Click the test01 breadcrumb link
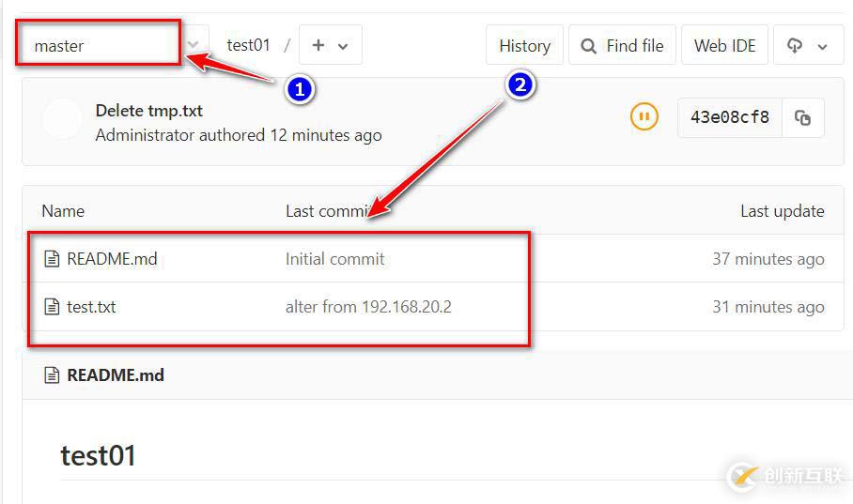The width and height of the screenshot is (853, 504). pyautogui.click(x=248, y=45)
